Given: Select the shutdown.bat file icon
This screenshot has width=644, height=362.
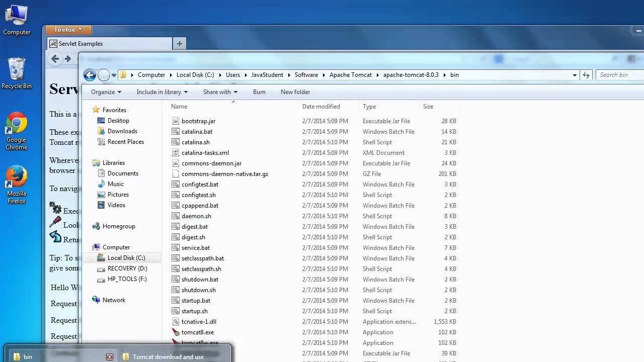Looking at the screenshot, I should pos(176,280).
